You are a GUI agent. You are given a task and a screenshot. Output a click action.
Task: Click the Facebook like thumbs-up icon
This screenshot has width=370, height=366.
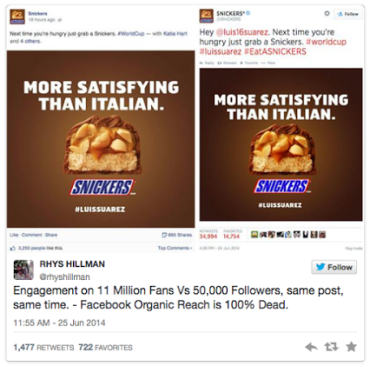[x=13, y=248]
